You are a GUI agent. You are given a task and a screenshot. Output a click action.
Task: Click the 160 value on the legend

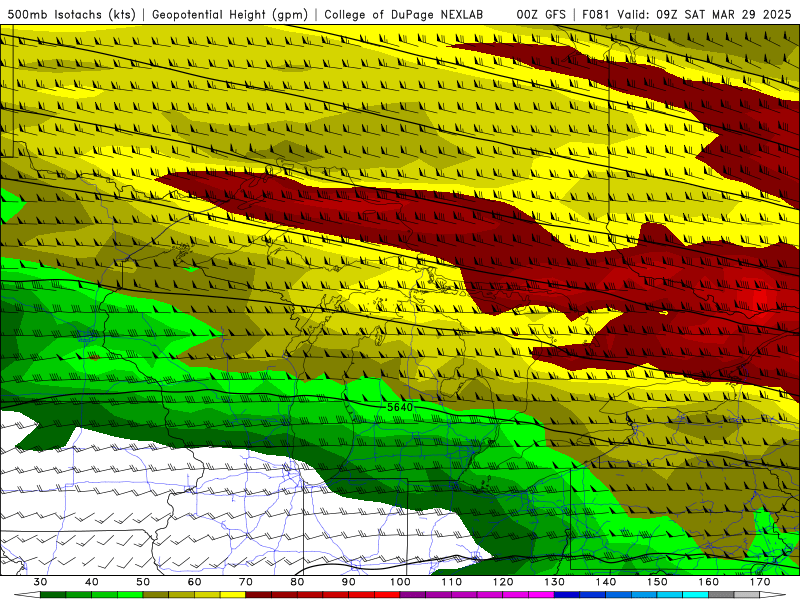tap(708, 582)
